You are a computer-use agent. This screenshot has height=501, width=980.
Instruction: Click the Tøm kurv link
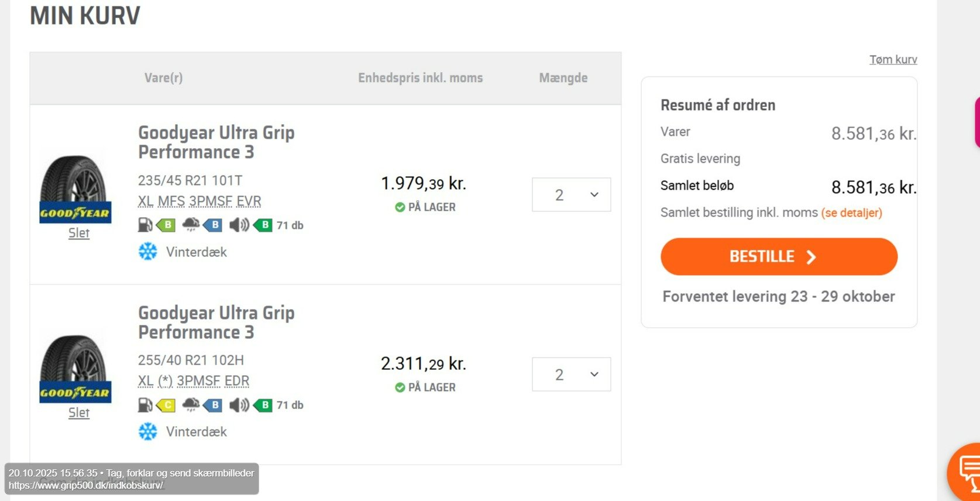point(893,60)
